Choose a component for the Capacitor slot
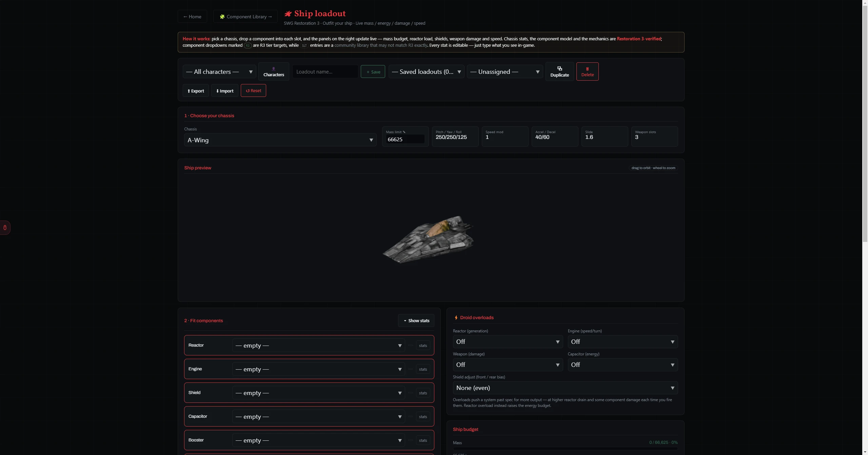 click(x=318, y=417)
